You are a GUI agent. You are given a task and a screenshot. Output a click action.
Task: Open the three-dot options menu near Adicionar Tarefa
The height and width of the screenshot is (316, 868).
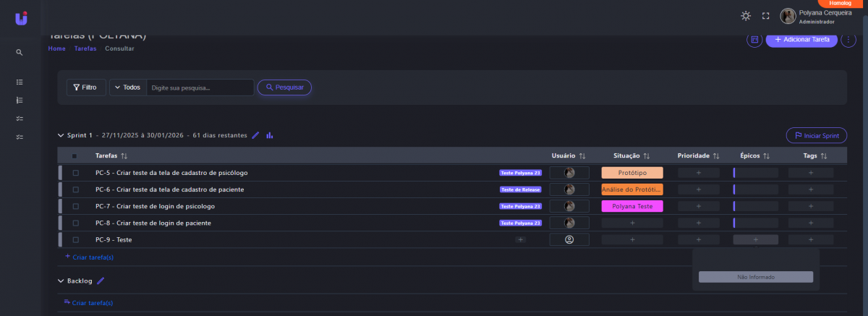coord(848,40)
